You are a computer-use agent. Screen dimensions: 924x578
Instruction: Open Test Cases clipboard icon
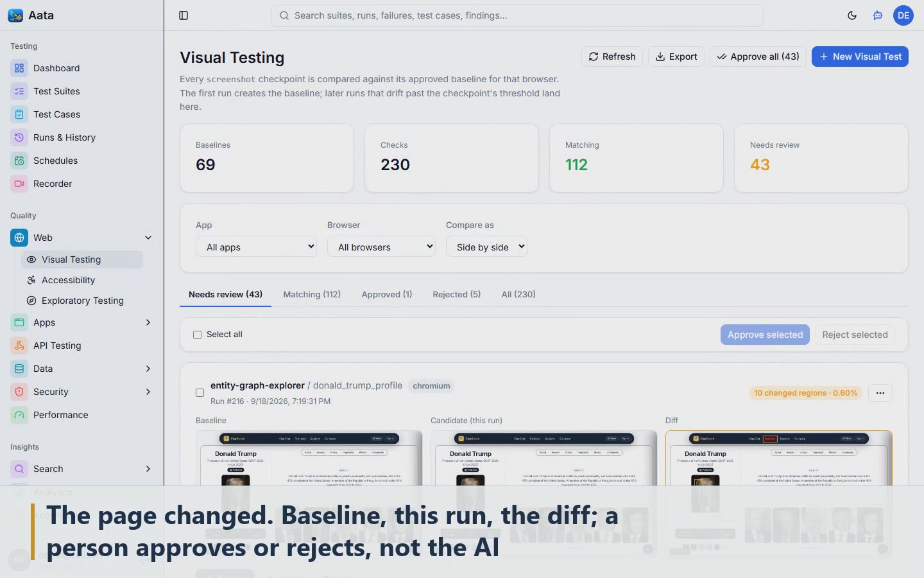[x=19, y=114]
